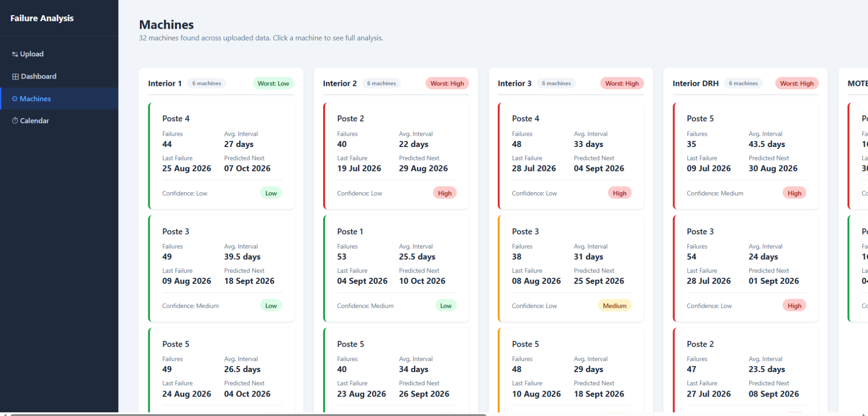Open Interior 3 Poste 4 card

(x=571, y=156)
